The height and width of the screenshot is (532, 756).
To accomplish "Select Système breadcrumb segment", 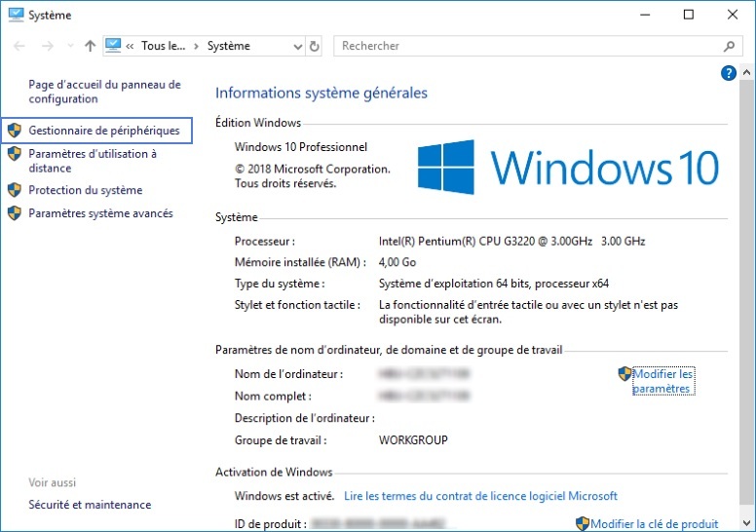I will pyautogui.click(x=229, y=46).
